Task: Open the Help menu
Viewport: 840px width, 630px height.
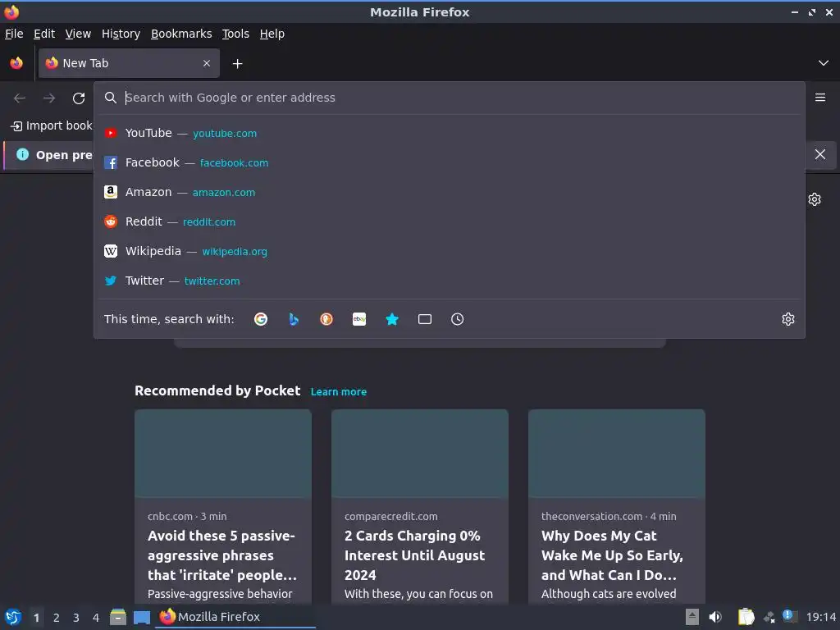Action: 272,34
